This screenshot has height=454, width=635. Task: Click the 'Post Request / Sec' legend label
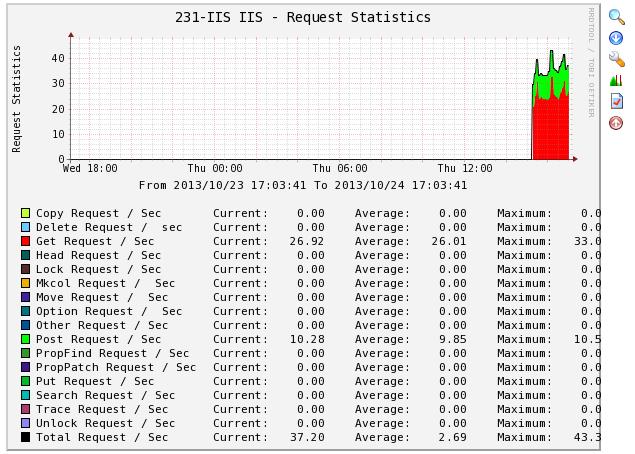(x=98, y=339)
